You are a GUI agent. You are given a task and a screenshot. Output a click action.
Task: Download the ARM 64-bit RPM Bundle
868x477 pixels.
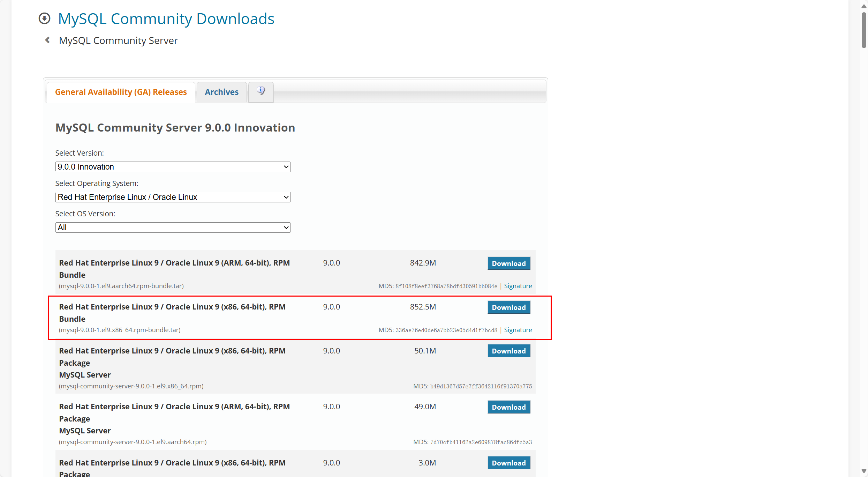click(x=508, y=263)
